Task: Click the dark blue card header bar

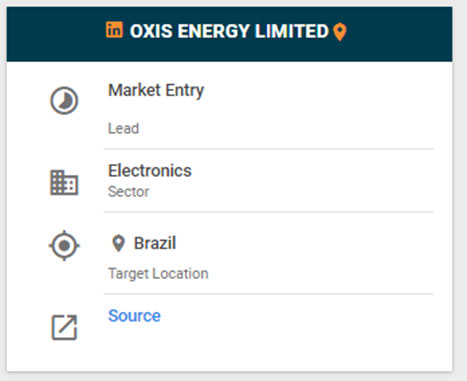Action: pos(229,34)
